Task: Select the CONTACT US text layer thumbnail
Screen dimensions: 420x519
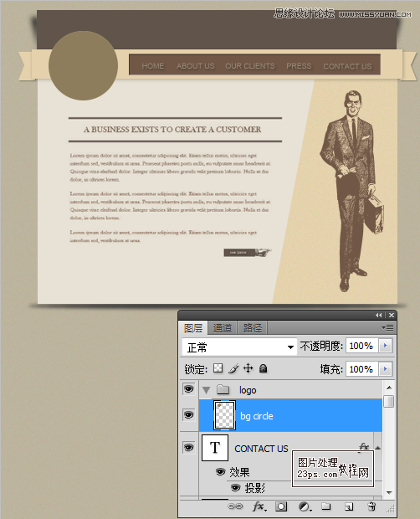Action: tap(215, 448)
